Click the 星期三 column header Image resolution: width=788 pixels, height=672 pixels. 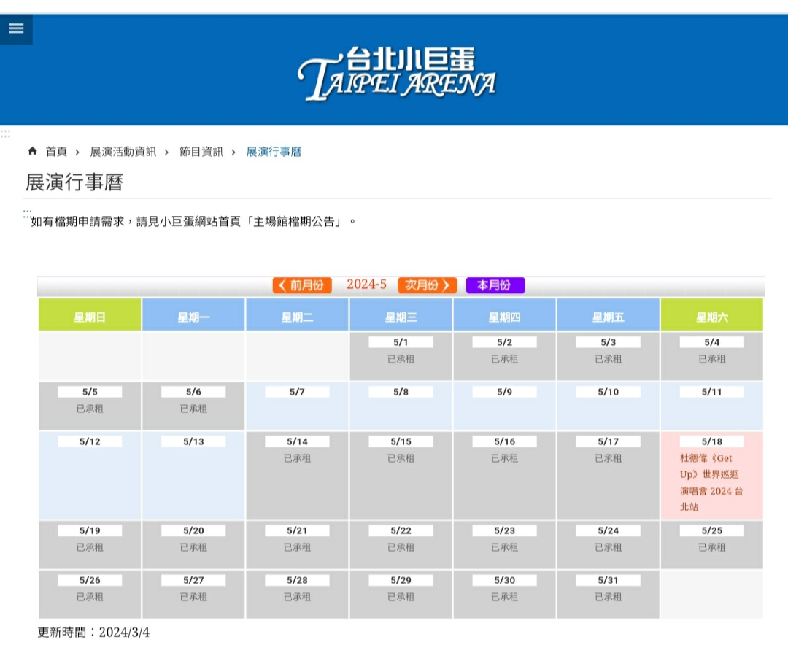(401, 317)
